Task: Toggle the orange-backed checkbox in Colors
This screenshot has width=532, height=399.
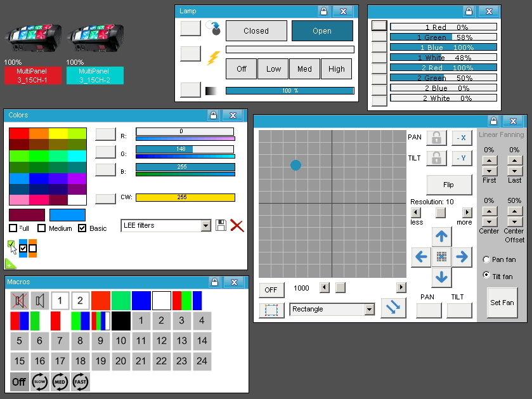Action: (x=32, y=249)
